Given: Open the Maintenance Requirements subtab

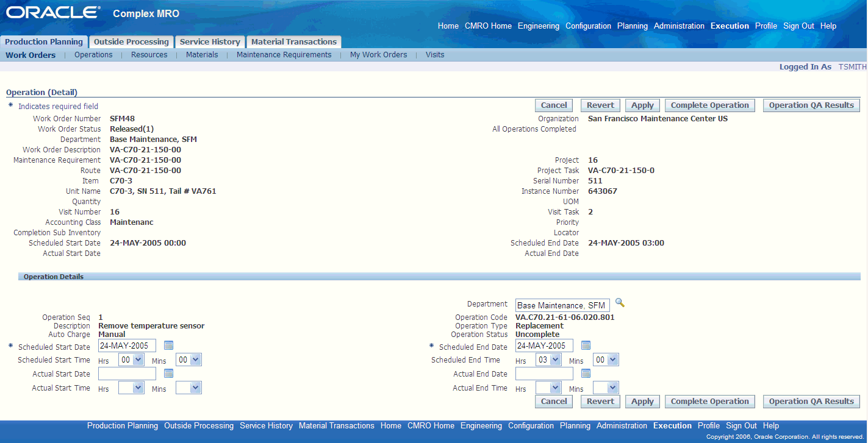Looking at the screenshot, I should [x=284, y=55].
